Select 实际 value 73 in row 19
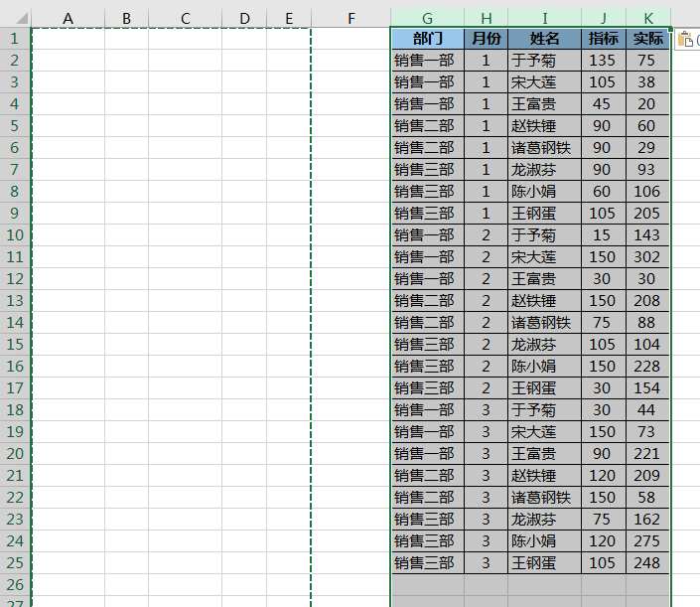This screenshot has width=700, height=607. coord(647,432)
